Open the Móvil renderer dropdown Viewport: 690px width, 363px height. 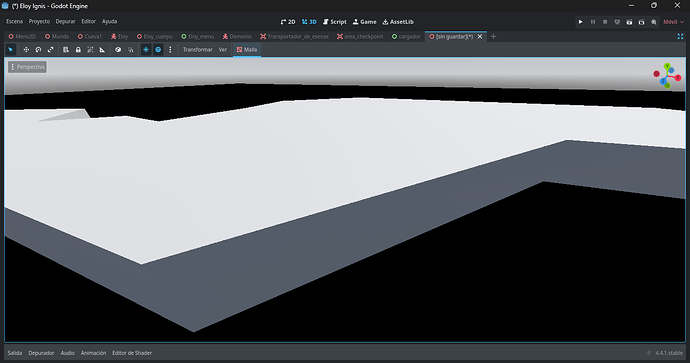tap(674, 22)
